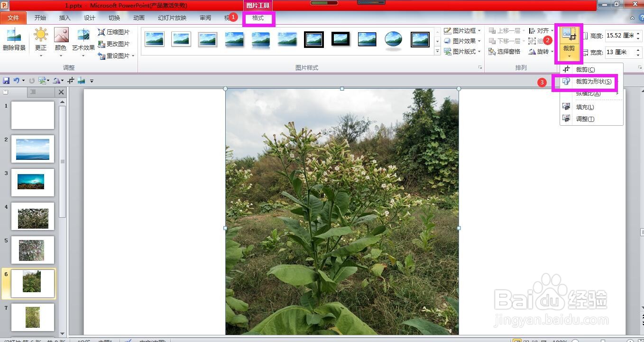This screenshot has width=644, height=342.
Task: Click the crop icon in quick access toolbar
Action: tap(71, 81)
